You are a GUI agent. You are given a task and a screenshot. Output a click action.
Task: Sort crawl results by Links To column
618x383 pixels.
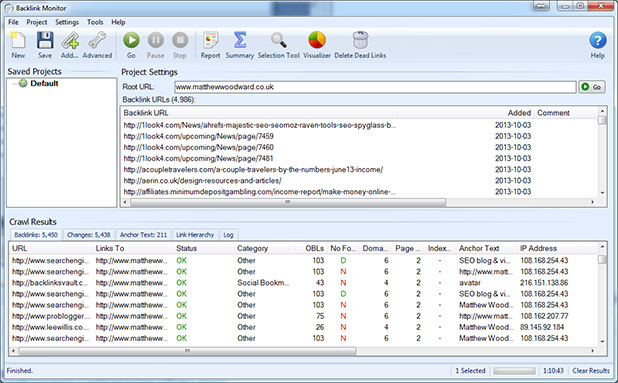(133, 248)
